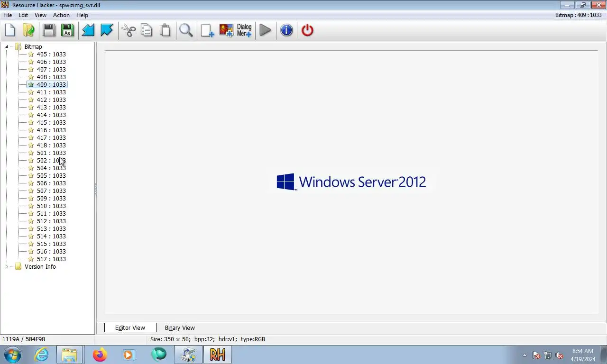Select bitmap resource 514 : 1033
Screen dimensions: 607x364
(x=51, y=236)
